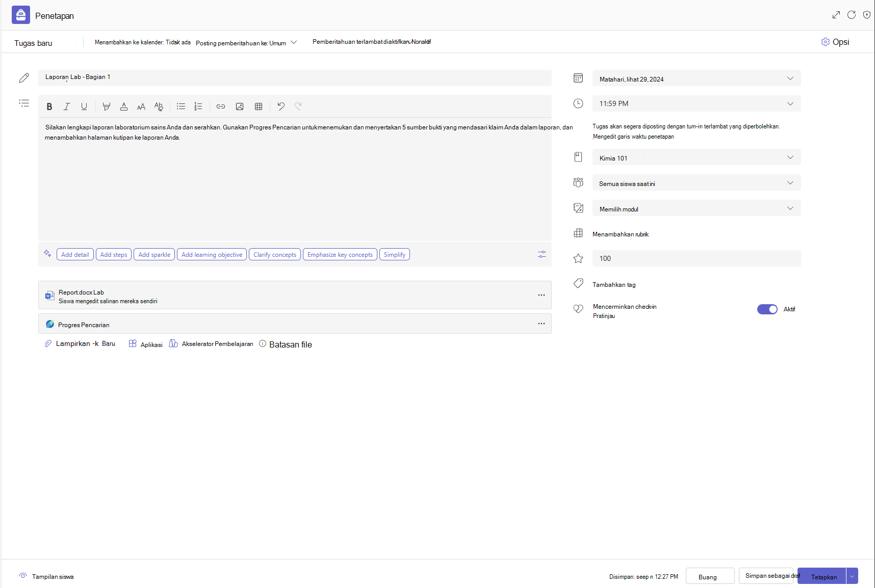The image size is (875, 588).
Task: Open the due date dropdown
Action: (x=697, y=78)
